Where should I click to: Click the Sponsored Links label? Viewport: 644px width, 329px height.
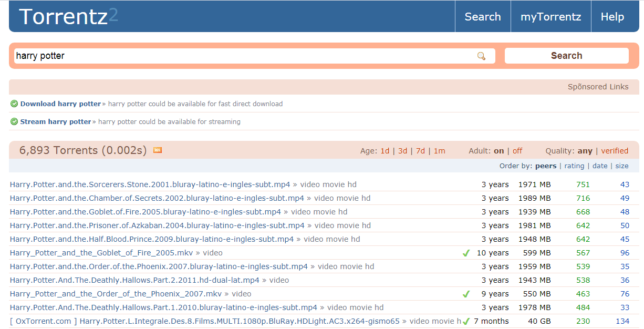(598, 87)
